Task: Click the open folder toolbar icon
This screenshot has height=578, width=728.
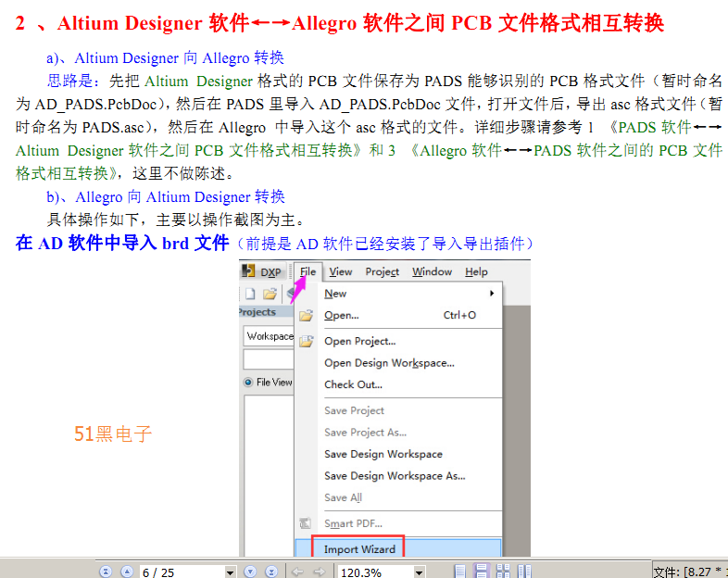Action: pyautogui.click(x=270, y=294)
